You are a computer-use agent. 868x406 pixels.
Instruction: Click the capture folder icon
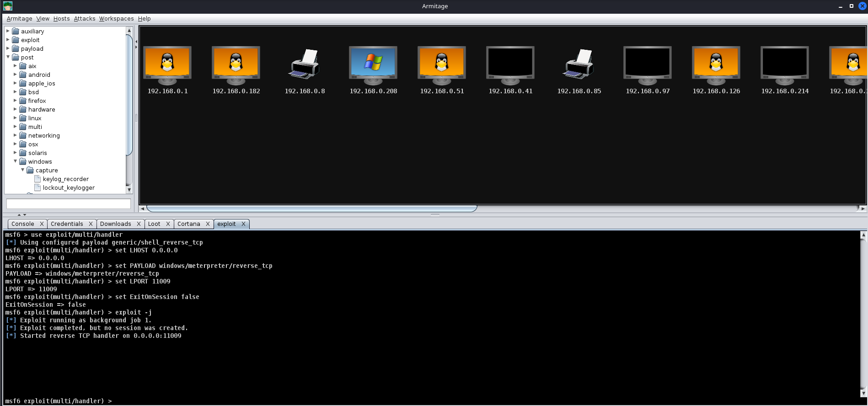pyautogui.click(x=30, y=170)
